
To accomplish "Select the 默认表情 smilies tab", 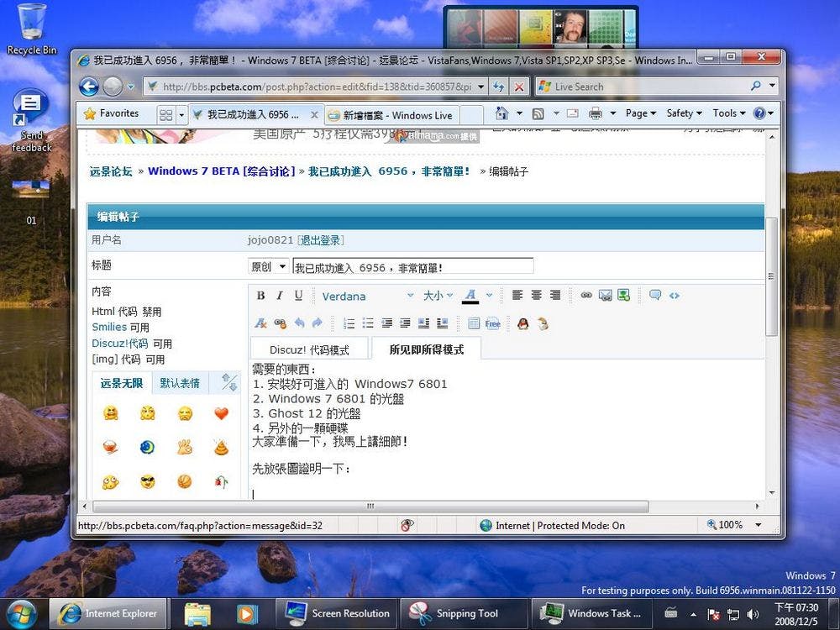I will 180,383.
